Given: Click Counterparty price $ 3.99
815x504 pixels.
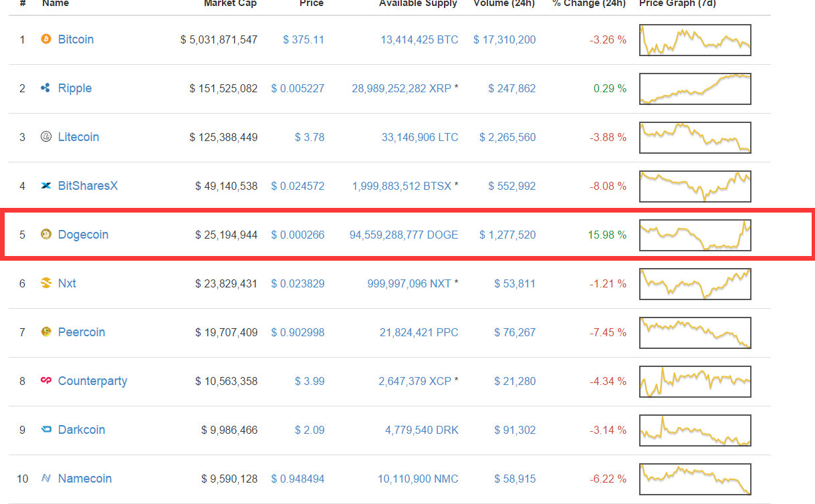Looking at the screenshot, I should (x=310, y=381).
